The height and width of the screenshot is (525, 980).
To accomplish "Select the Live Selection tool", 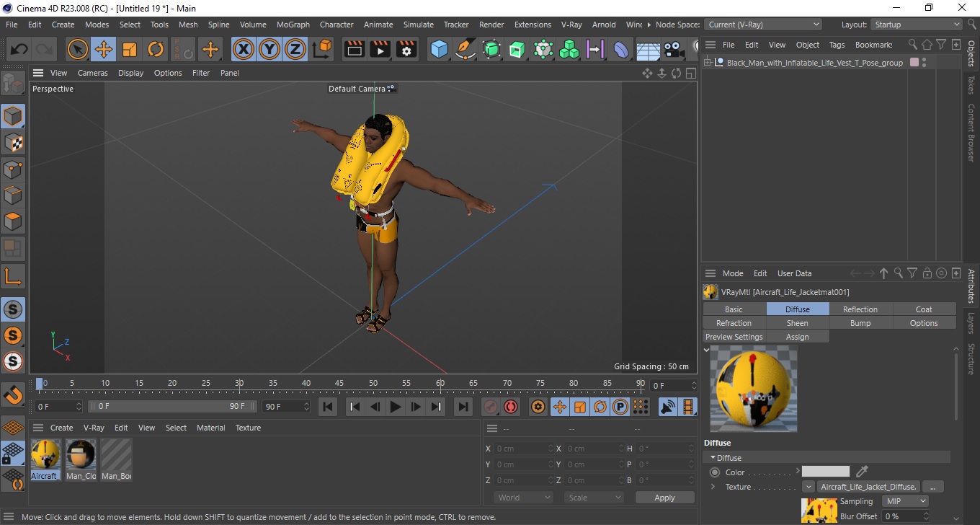I will click(77, 50).
